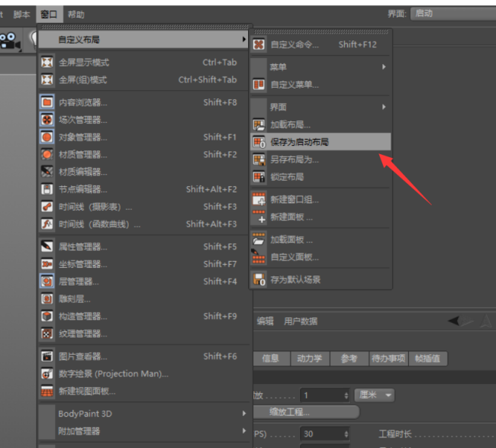
Task: Click the 自定义面板 icon
Action: click(x=259, y=257)
